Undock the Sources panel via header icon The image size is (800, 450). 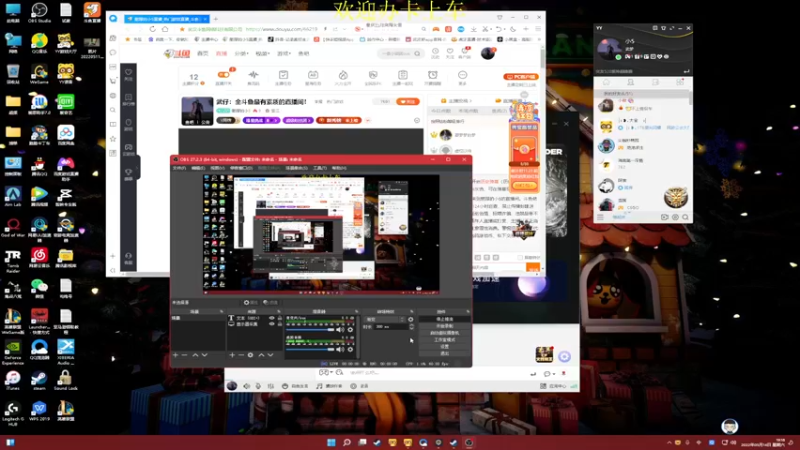tap(279, 311)
